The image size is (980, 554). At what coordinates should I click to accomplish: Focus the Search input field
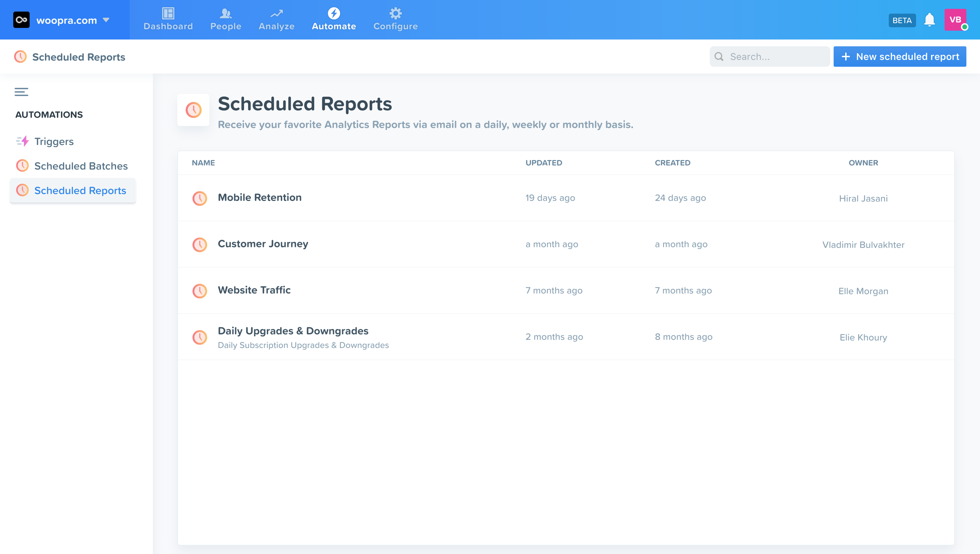coord(776,57)
